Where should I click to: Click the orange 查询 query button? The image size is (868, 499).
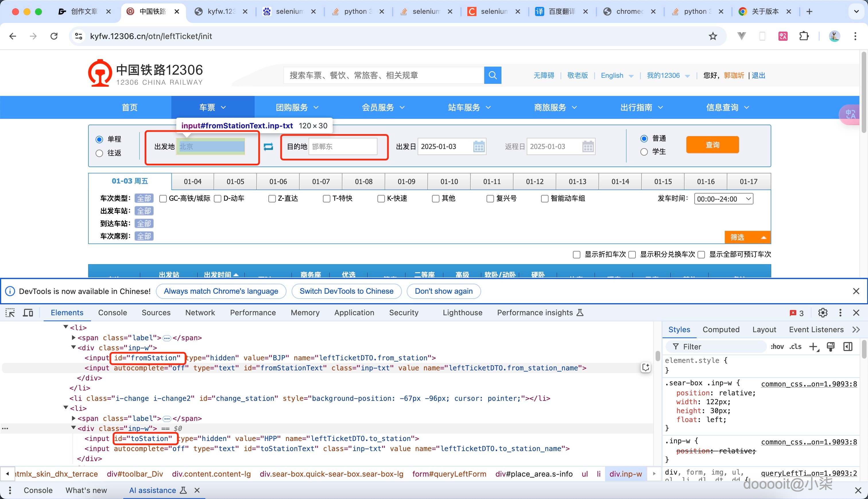[x=712, y=145]
